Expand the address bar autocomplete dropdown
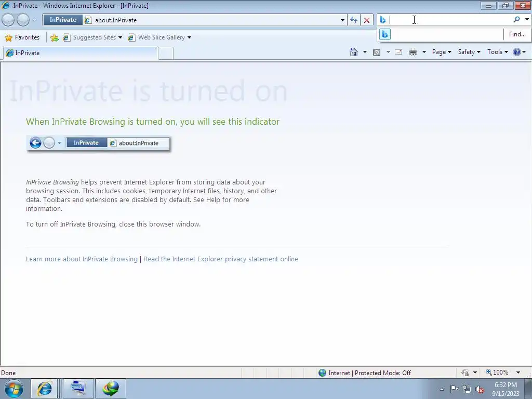The width and height of the screenshot is (532, 399). [x=342, y=20]
